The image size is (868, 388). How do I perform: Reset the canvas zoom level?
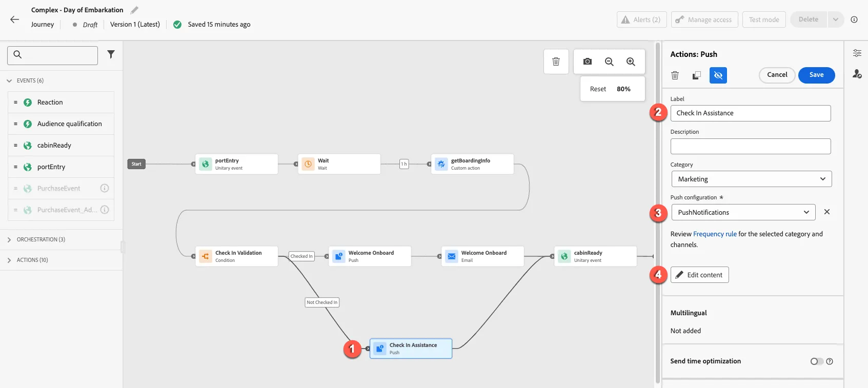pyautogui.click(x=598, y=89)
